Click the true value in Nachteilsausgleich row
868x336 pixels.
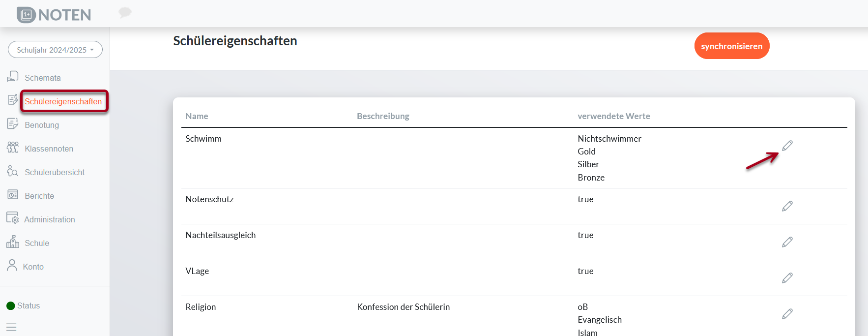point(585,235)
